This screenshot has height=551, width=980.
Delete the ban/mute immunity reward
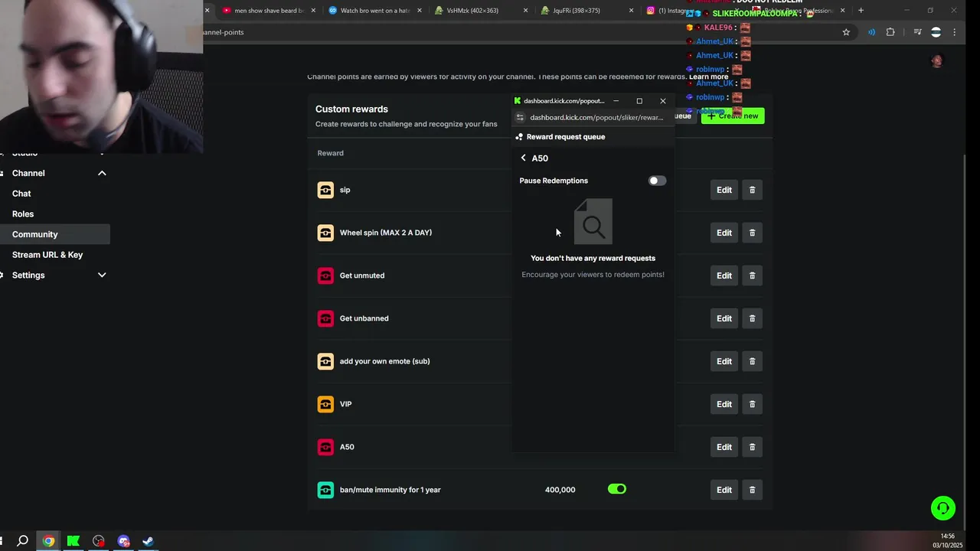(x=752, y=490)
